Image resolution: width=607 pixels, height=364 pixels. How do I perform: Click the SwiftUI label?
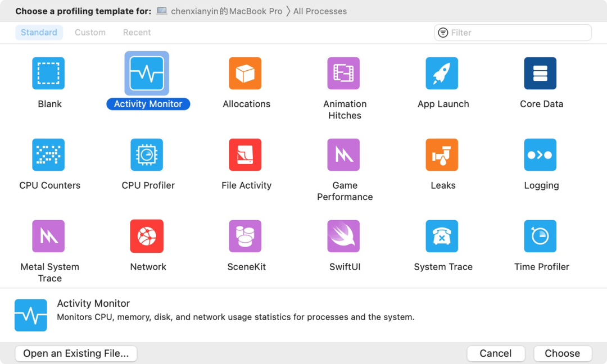[345, 267]
